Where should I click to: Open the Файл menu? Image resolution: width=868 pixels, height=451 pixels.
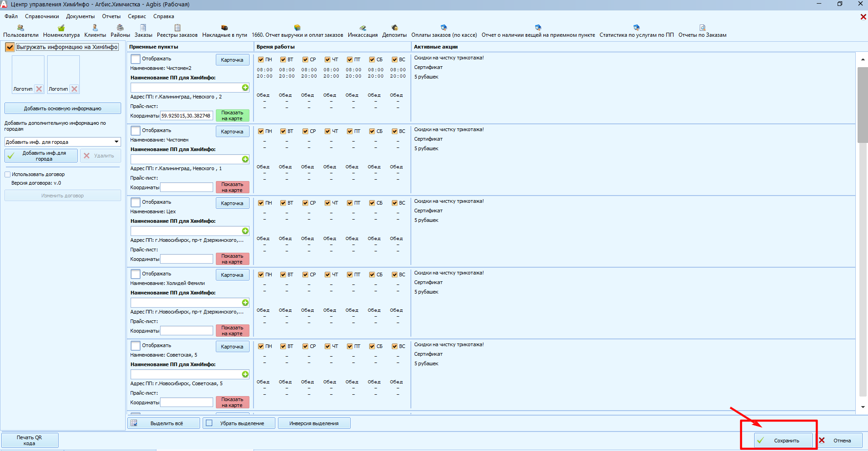[11, 16]
